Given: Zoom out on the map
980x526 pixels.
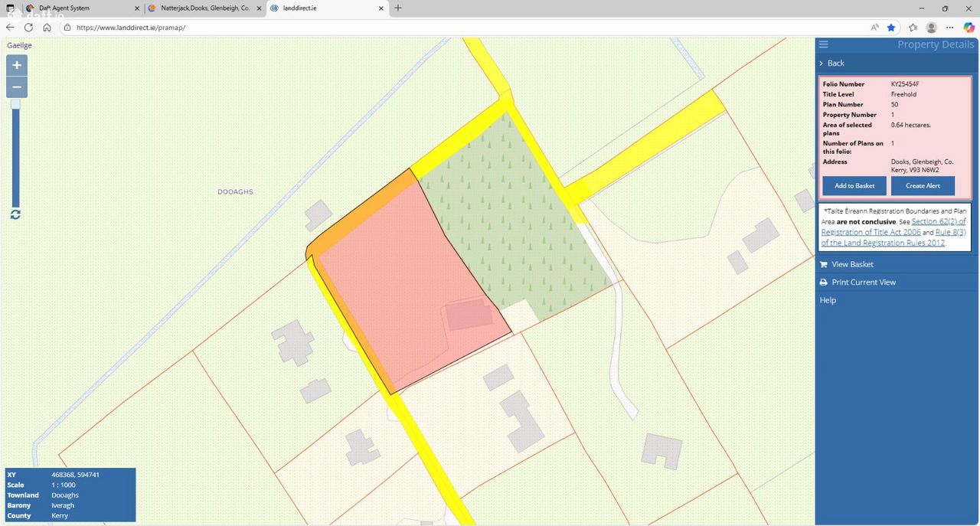Looking at the screenshot, I should tap(16, 87).
